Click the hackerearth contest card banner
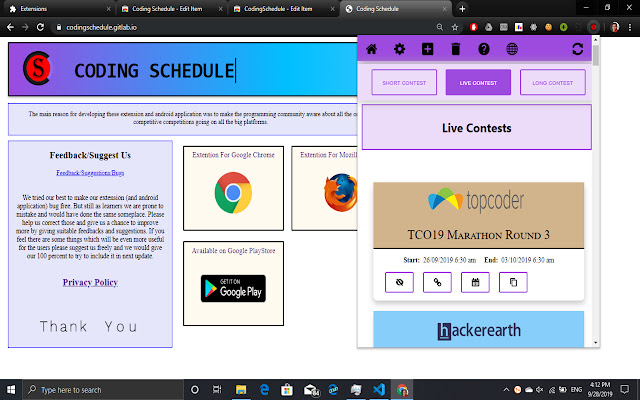640x400 pixels. pyautogui.click(x=478, y=329)
